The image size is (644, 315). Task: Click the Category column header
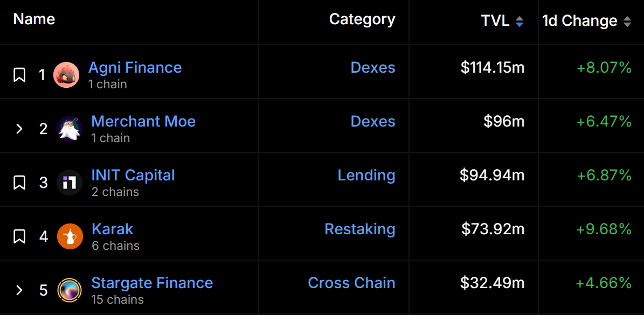[x=362, y=19]
